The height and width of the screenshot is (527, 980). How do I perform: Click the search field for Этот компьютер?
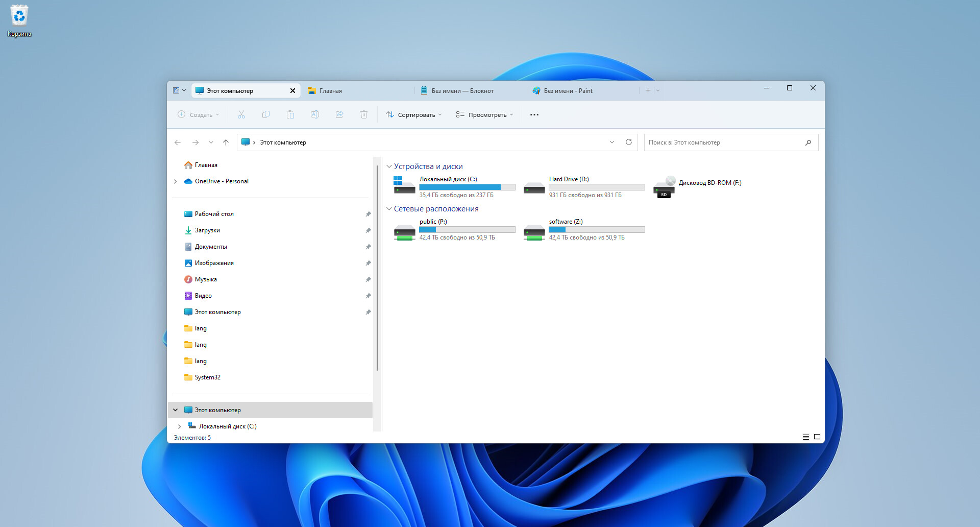click(x=724, y=142)
